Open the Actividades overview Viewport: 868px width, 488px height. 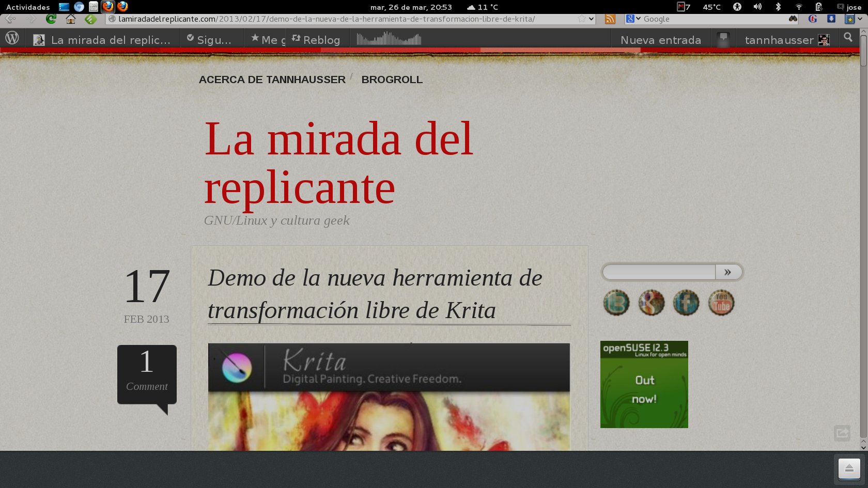(28, 7)
